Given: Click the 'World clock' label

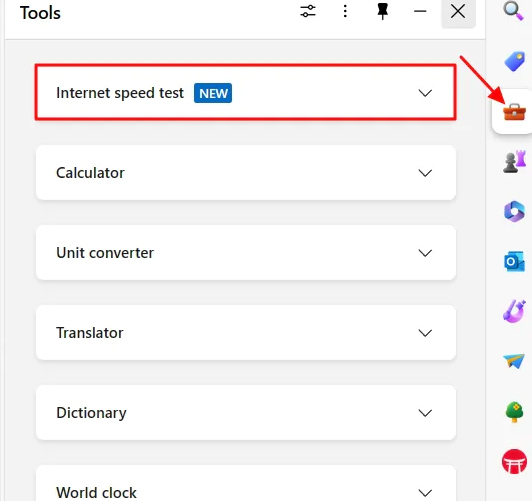Looking at the screenshot, I should click(x=96, y=493).
